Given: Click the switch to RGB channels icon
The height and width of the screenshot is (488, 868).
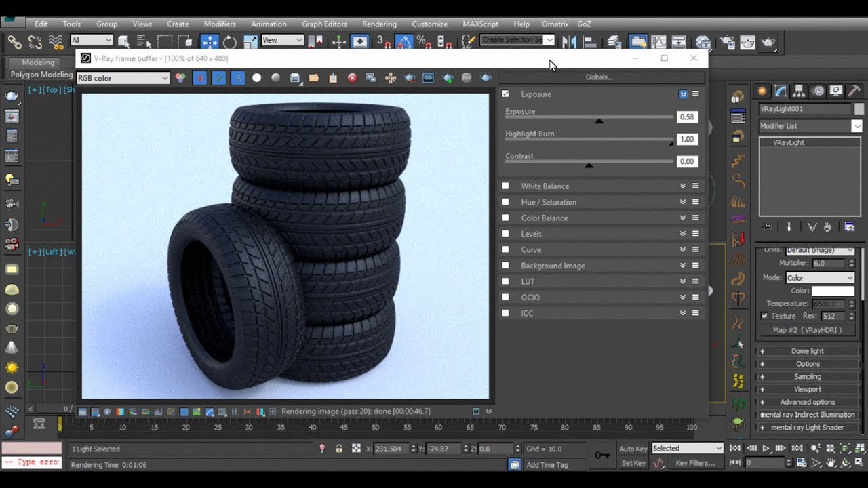Looking at the screenshot, I should click(180, 78).
